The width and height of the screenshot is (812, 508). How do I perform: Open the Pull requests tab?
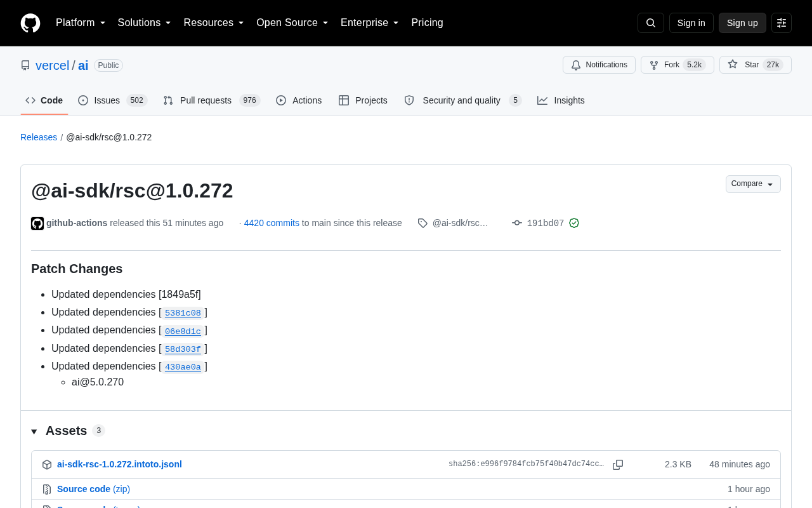click(x=212, y=100)
